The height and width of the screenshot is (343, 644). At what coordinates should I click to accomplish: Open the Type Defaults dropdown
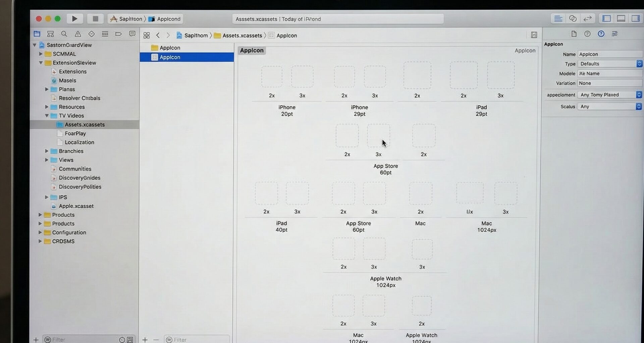tap(609, 64)
